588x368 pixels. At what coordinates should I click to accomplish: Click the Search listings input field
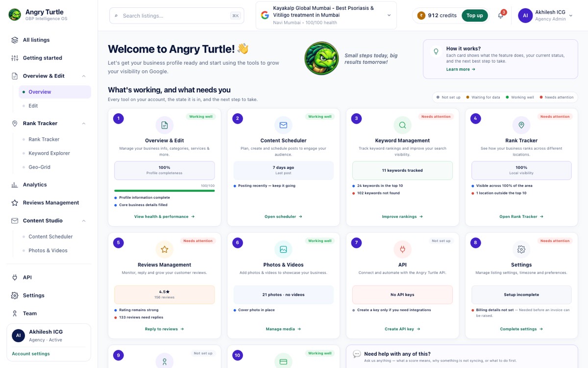(177, 16)
